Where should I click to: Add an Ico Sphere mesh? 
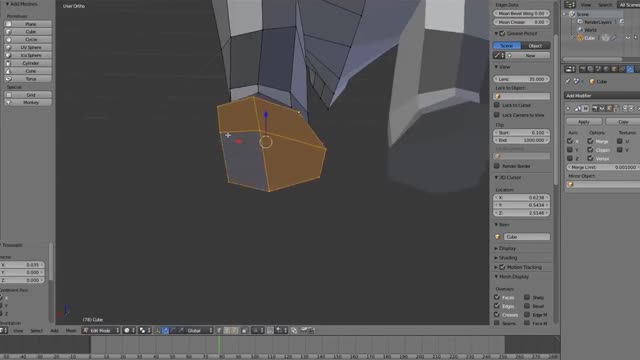coord(28,55)
